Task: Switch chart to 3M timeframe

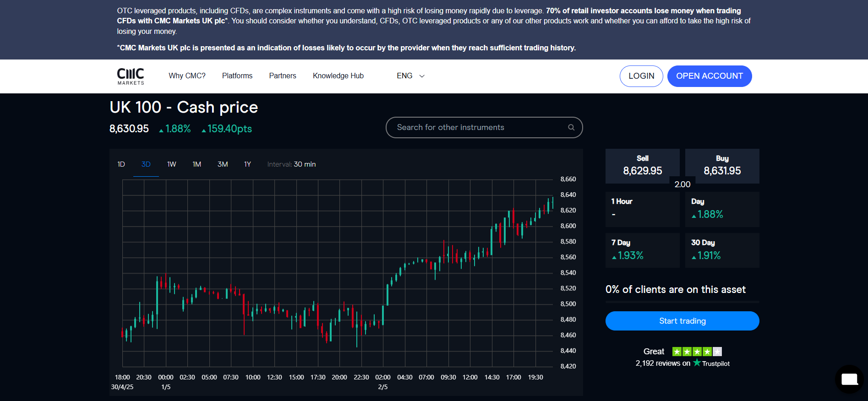Action: (223, 164)
